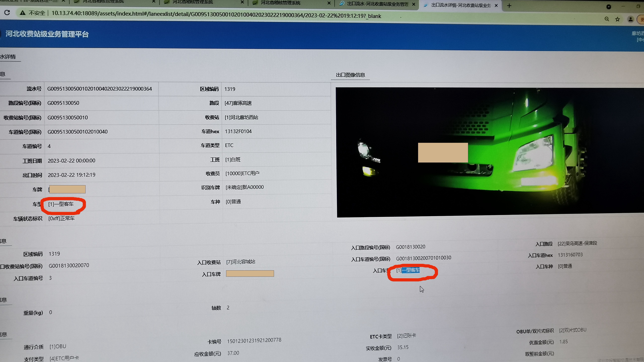Image resolution: width=644 pixels, height=362 pixels.
Task: Select entry lane hex 1313160703
Action: tap(570, 255)
